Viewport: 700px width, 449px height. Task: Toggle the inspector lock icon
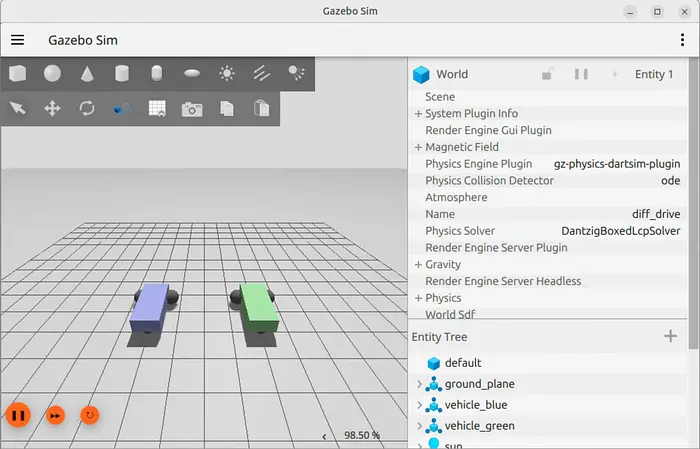547,74
